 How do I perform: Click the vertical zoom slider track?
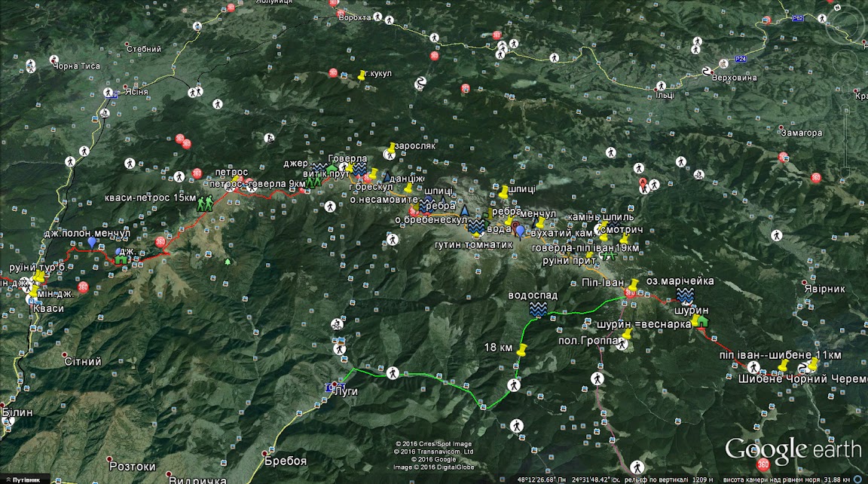click(x=847, y=141)
